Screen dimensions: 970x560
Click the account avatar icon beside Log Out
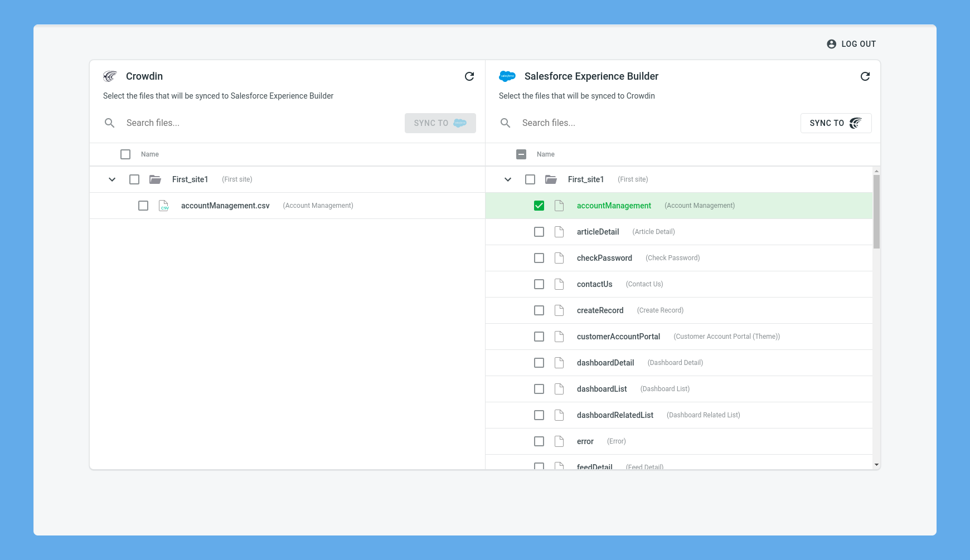832,44
